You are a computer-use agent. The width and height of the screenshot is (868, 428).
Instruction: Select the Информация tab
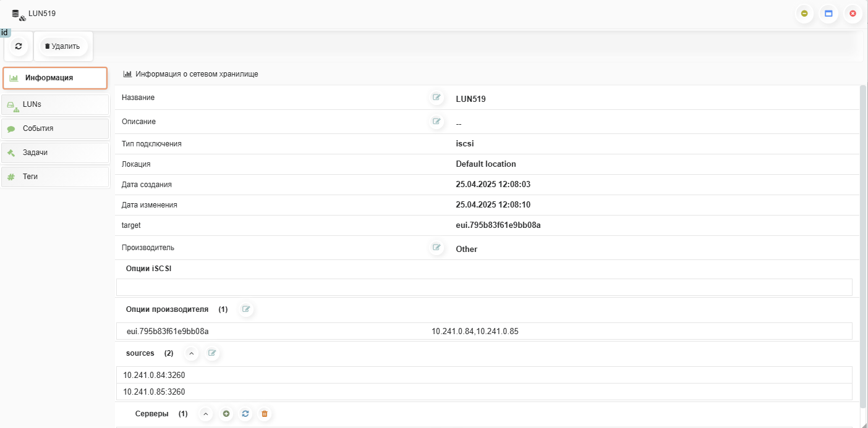pyautogui.click(x=55, y=78)
